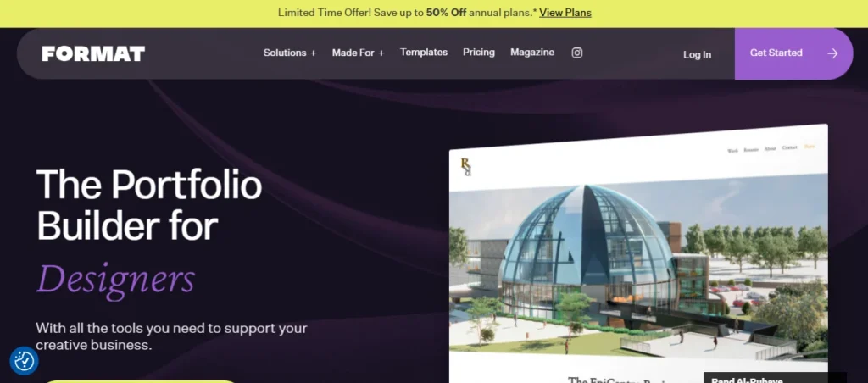Viewport: 868px width, 383px height.
Task: Go to the Pricing page
Action: (479, 52)
